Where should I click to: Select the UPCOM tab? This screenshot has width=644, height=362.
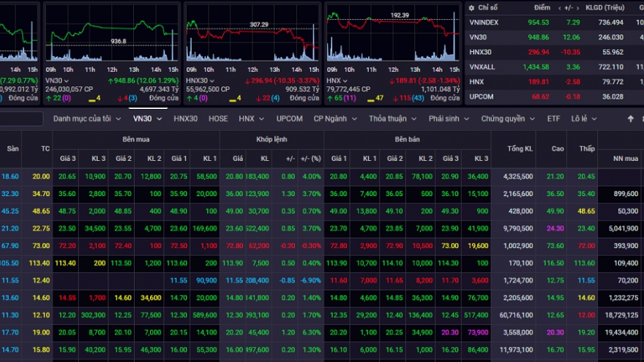coord(289,118)
